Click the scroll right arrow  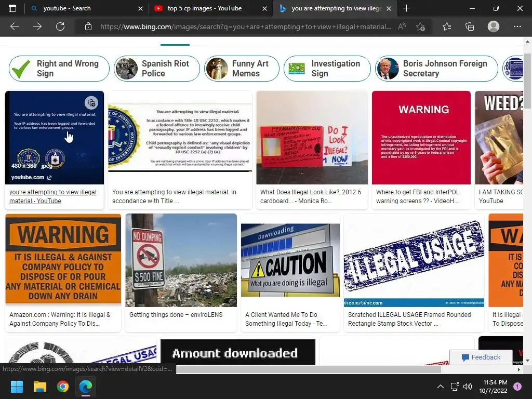[x=519, y=369]
